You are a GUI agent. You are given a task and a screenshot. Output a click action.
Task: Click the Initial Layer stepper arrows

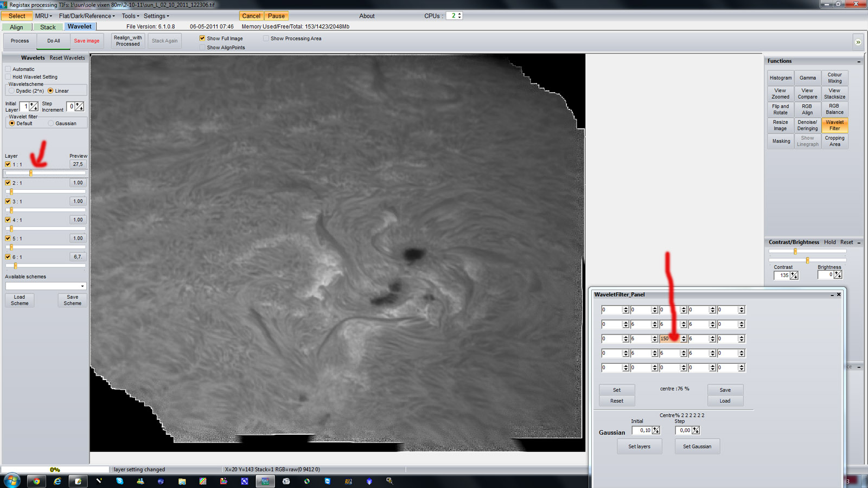point(34,106)
